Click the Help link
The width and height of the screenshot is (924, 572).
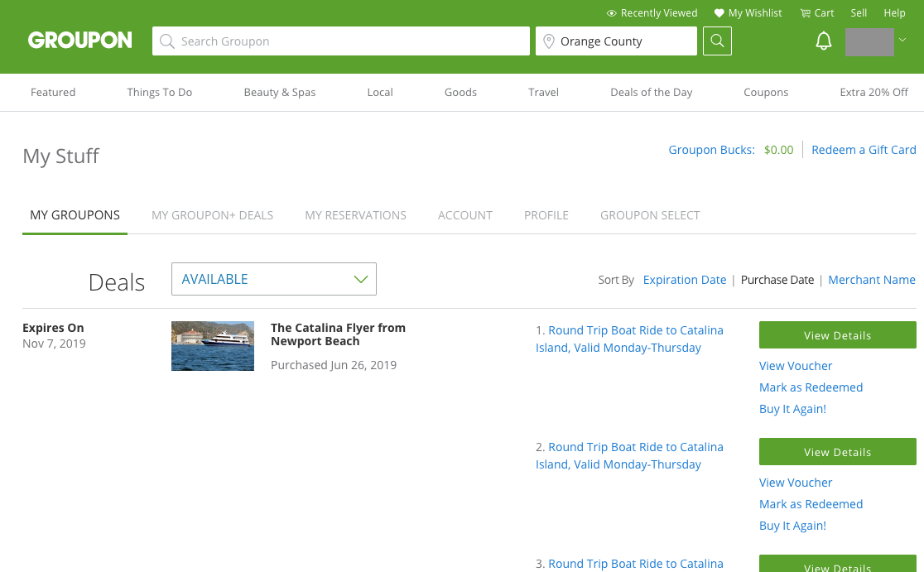(x=894, y=13)
